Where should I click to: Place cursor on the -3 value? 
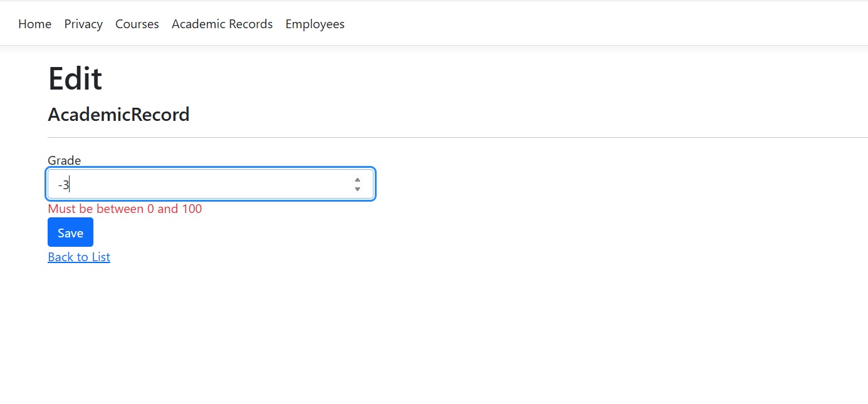[63, 185]
